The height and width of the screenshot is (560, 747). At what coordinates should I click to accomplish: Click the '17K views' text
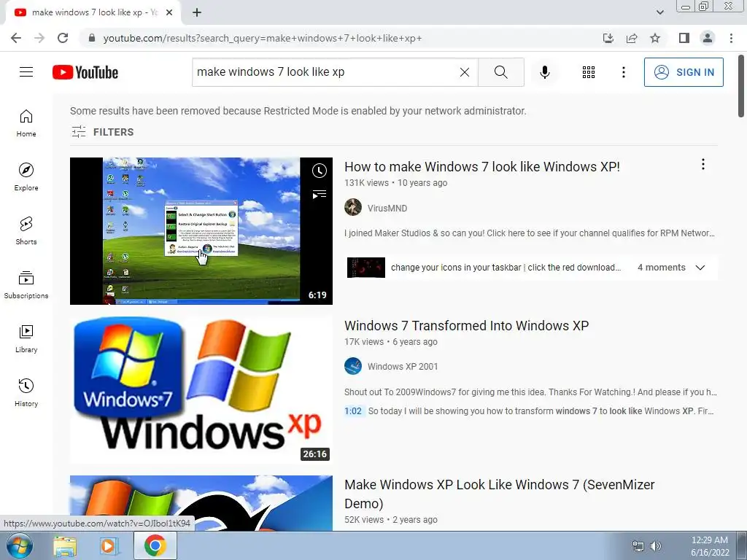coord(364,342)
